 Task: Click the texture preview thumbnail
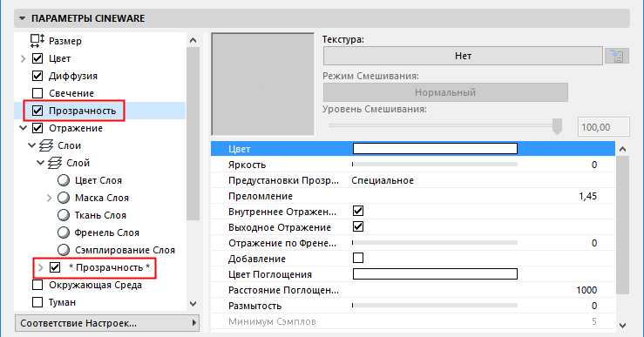coord(263,84)
